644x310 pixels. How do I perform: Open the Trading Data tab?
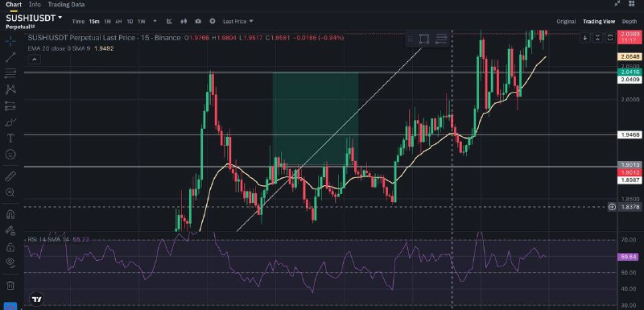(x=66, y=5)
